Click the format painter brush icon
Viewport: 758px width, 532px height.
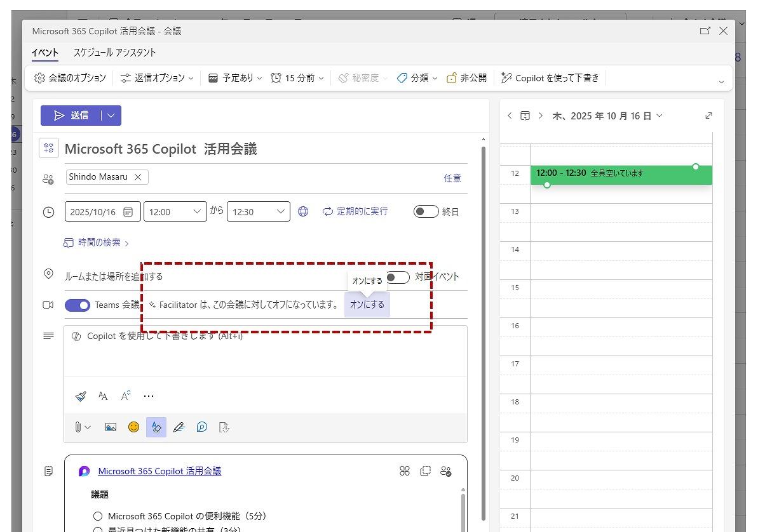click(81, 396)
